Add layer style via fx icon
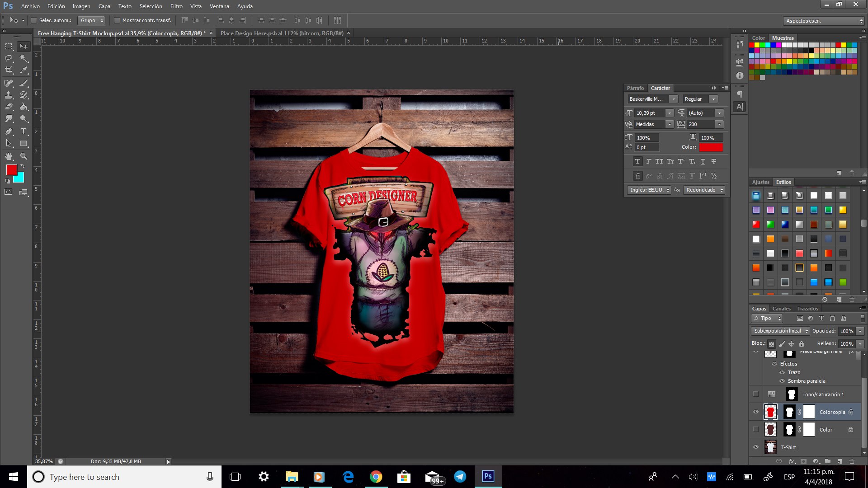 click(792, 461)
